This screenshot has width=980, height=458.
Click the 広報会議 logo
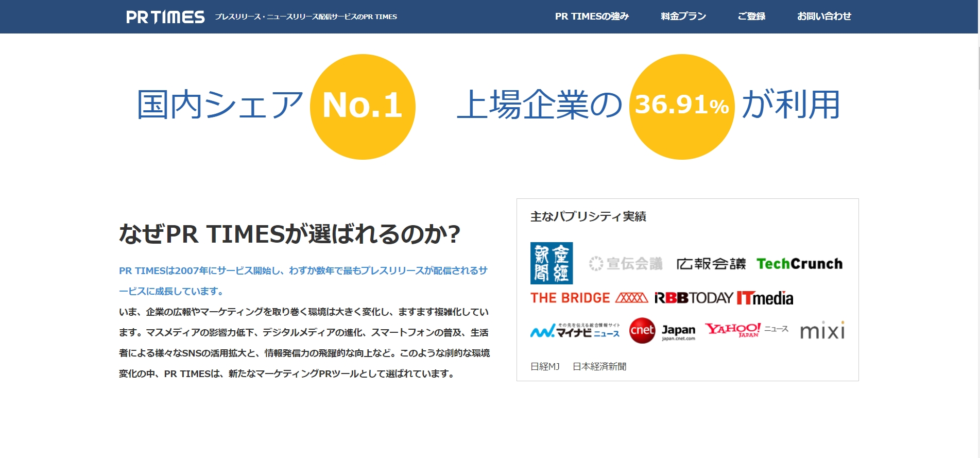pos(711,264)
